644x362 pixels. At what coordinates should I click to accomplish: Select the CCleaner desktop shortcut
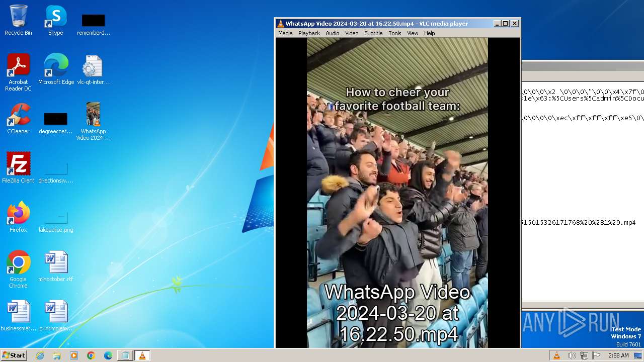click(x=18, y=119)
